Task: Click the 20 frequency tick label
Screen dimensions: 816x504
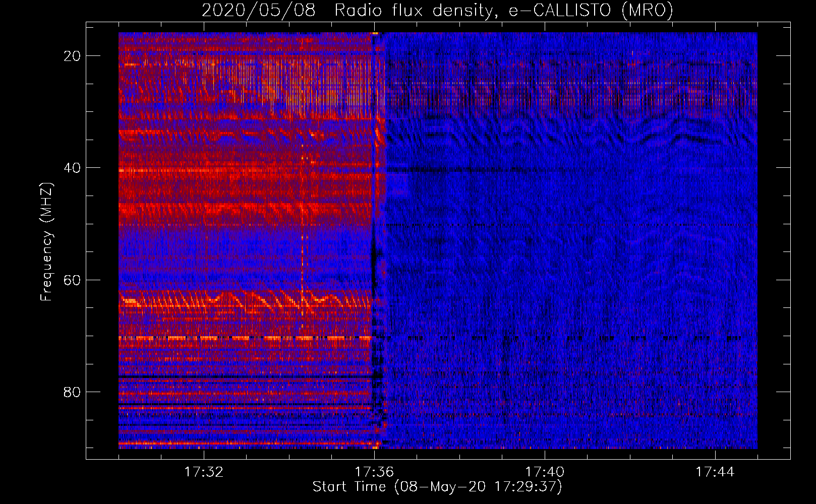Action: [72, 56]
